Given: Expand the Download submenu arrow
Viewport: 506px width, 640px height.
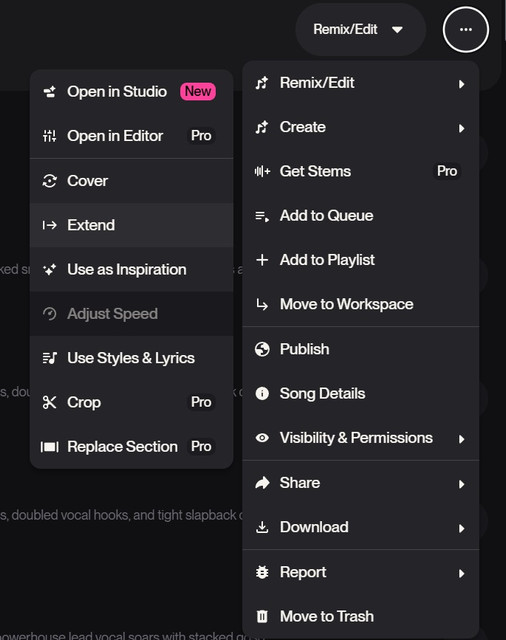Looking at the screenshot, I should click(x=462, y=529).
